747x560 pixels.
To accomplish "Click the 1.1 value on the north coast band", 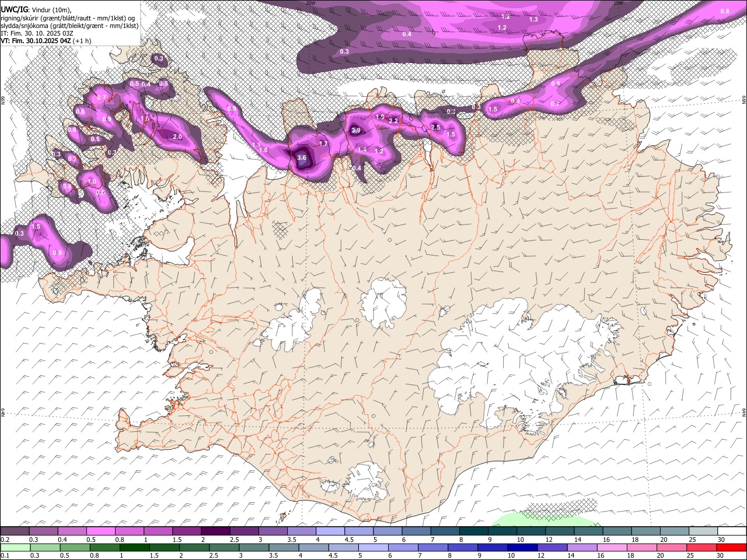I will 256,145.
